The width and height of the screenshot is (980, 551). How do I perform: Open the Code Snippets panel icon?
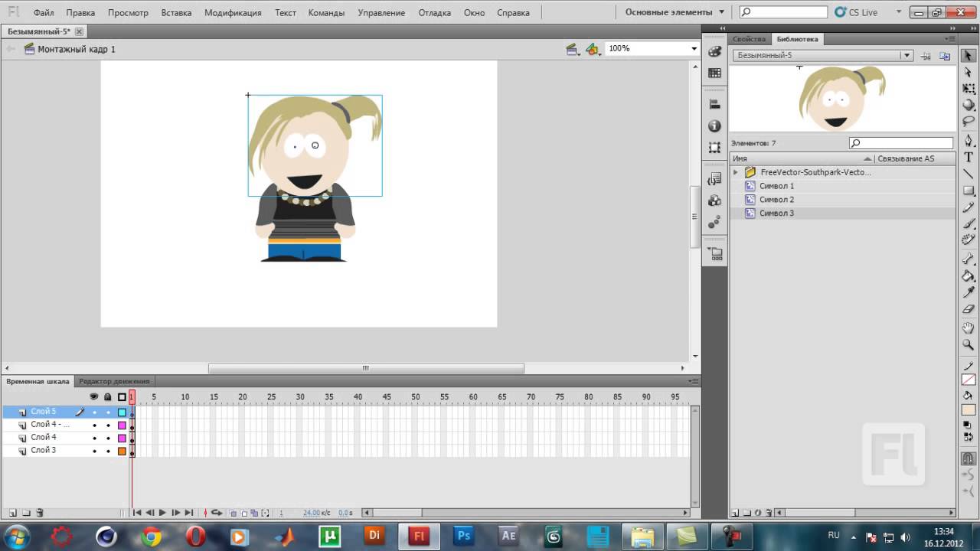[714, 178]
